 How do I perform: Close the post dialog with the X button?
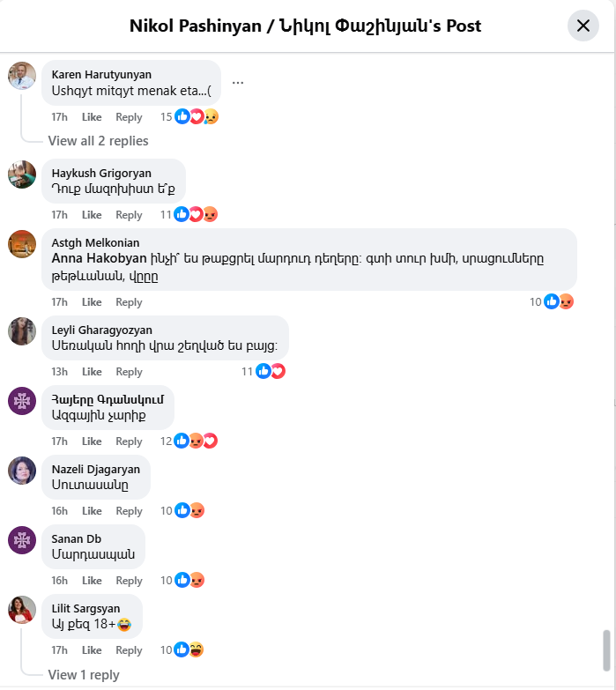coord(583,26)
